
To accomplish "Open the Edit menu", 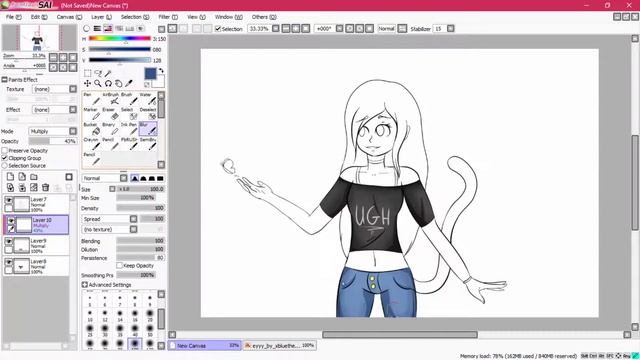I will click(39, 17).
